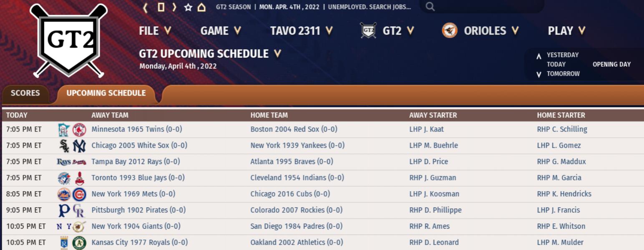The width and height of the screenshot is (644, 250).
Task: Click the magnifying glass search icon
Action: tap(430, 7)
